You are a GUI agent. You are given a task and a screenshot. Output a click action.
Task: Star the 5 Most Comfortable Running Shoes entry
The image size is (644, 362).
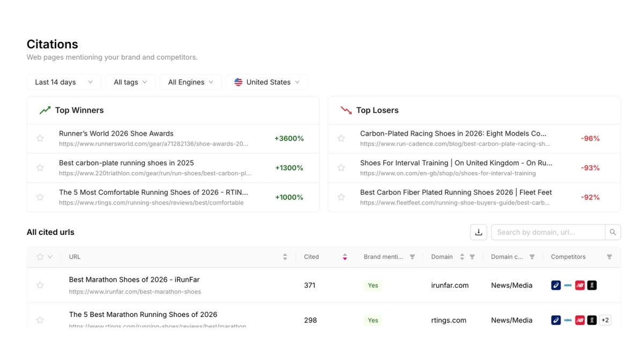pyautogui.click(x=40, y=197)
